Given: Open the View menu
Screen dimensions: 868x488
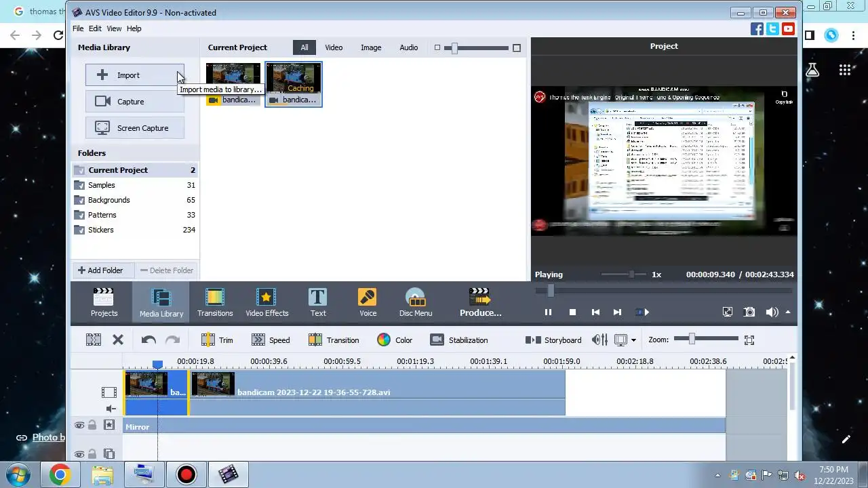Looking at the screenshot, I should click(x=114, y=28).
